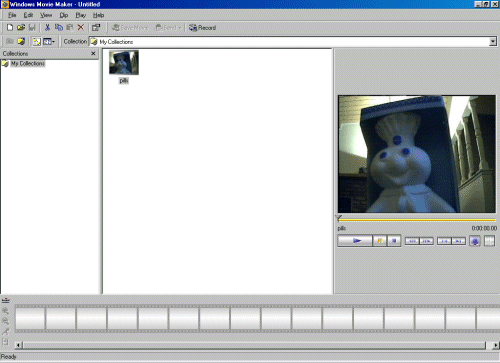Click the set audio levels icon
Screen dimensions: 500x363
coord(5,342)
